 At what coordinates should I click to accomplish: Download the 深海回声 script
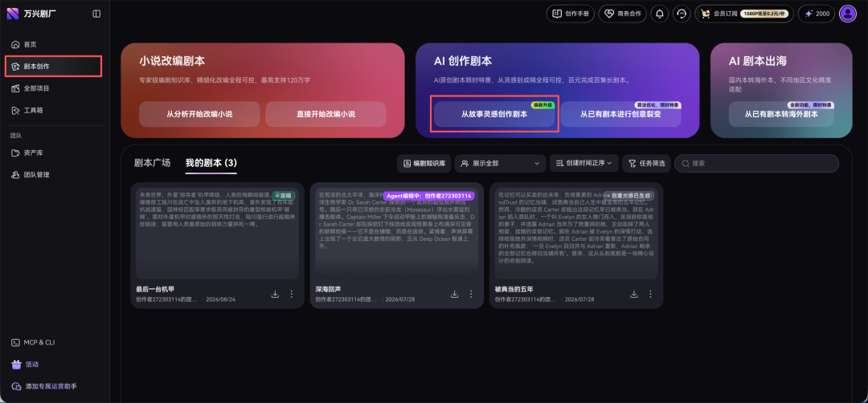(454, 294)
